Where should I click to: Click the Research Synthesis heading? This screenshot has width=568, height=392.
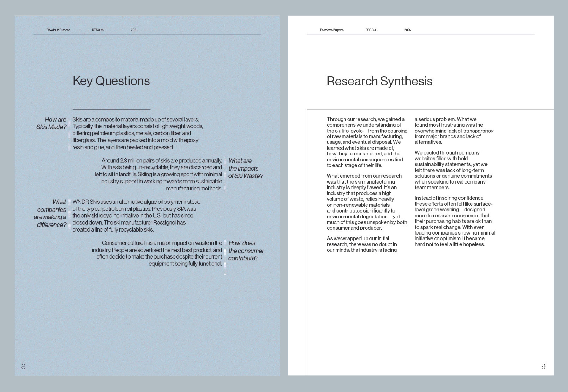[x=379, y=81]
